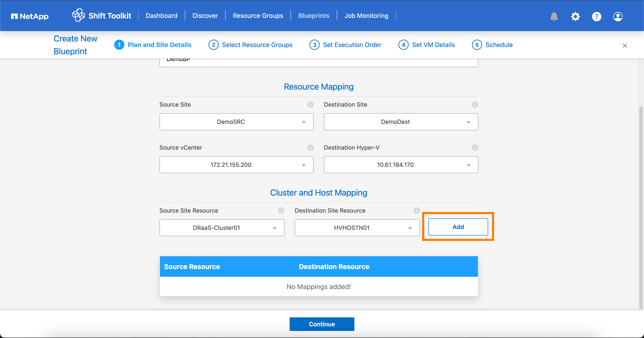The image size is (644, 338).
Task: Click the Shift Toolkit cube icon
Action: 79,15
